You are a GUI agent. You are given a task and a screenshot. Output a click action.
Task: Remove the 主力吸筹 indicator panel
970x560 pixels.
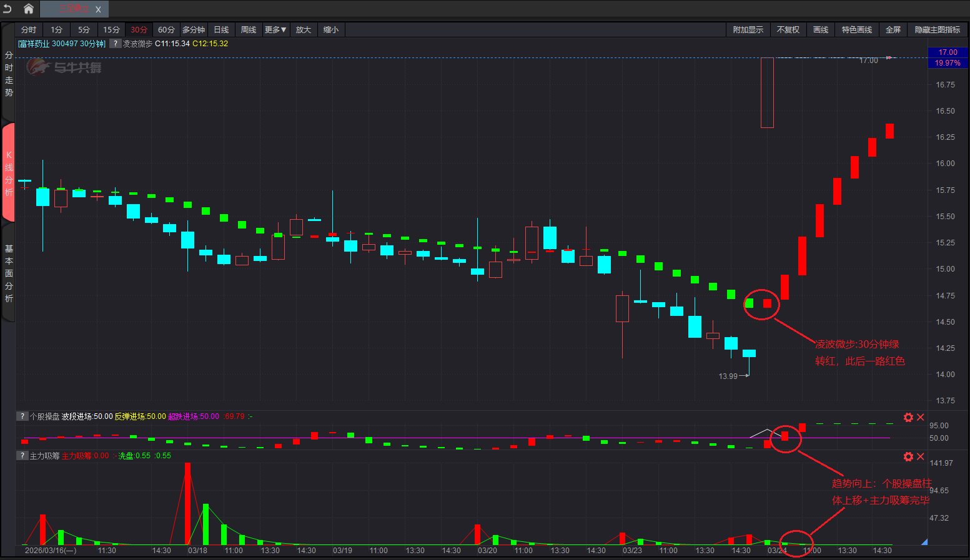pyautogui.click(x=920, y=456)
